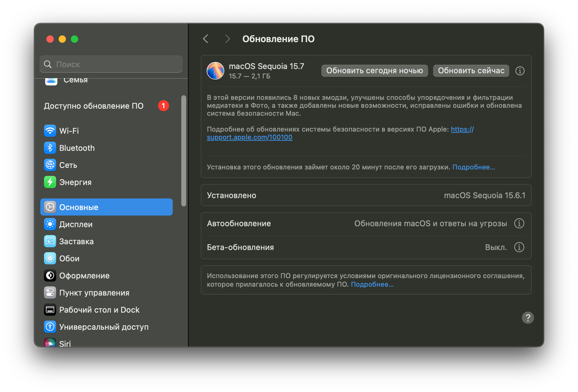Click the sun icon for Дисплеи
This screenshot has width=578, height=392.
(x=50, y=224)
